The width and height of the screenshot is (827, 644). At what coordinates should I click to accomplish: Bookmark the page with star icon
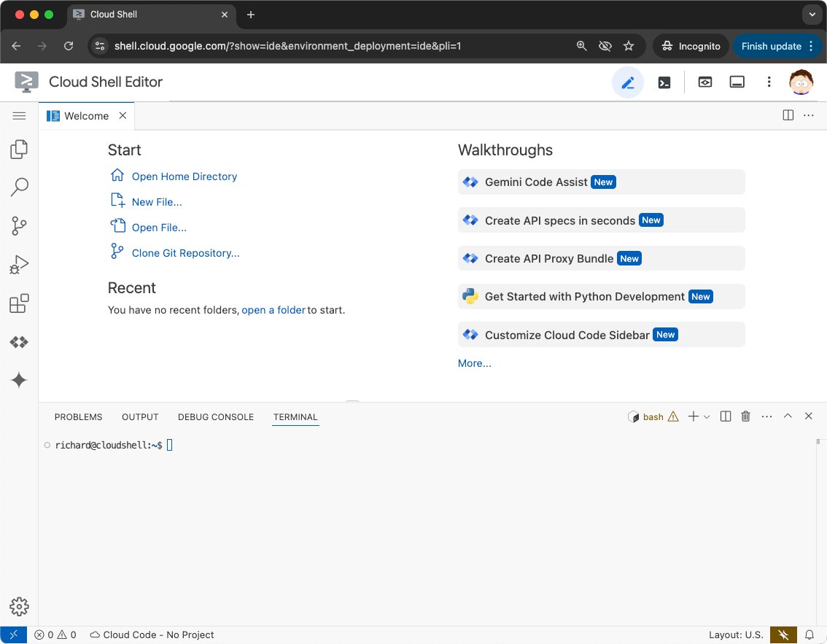[628, 46]
